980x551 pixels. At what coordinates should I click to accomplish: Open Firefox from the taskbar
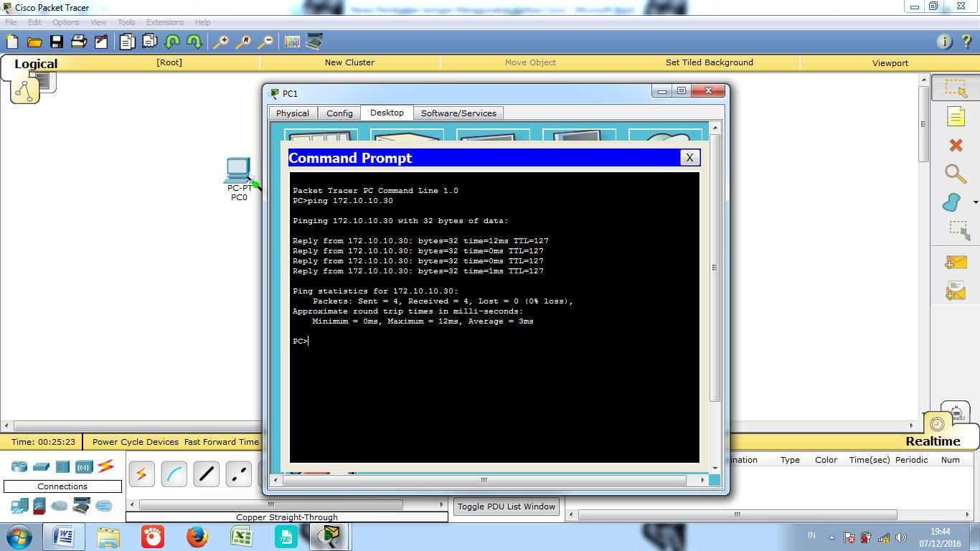tap(197, 536)
